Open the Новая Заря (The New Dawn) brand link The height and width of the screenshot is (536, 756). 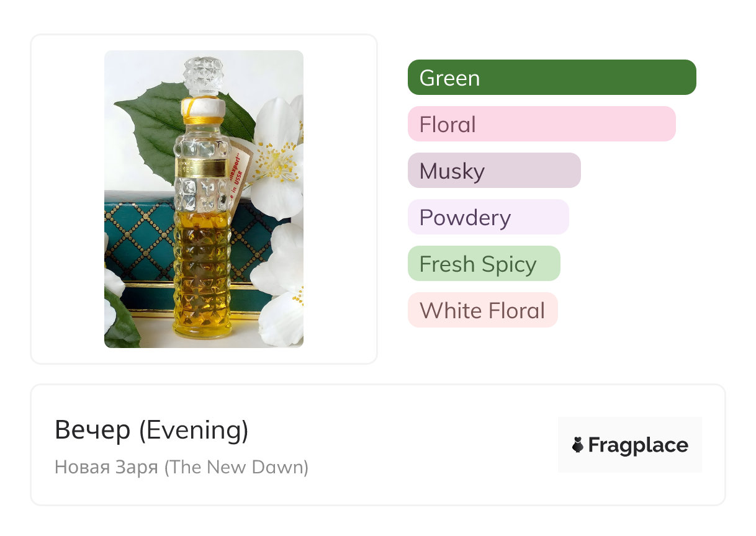pos(181,467)
